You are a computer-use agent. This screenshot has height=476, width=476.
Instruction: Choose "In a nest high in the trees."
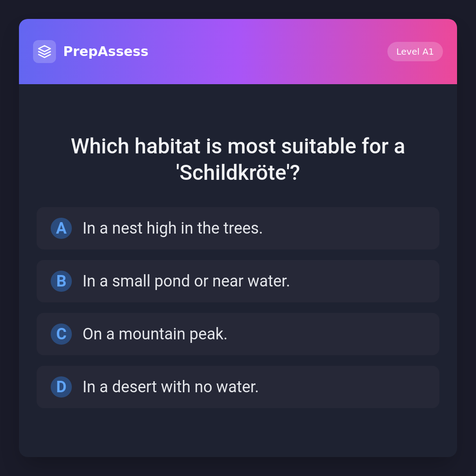click(x=238, y=228)
